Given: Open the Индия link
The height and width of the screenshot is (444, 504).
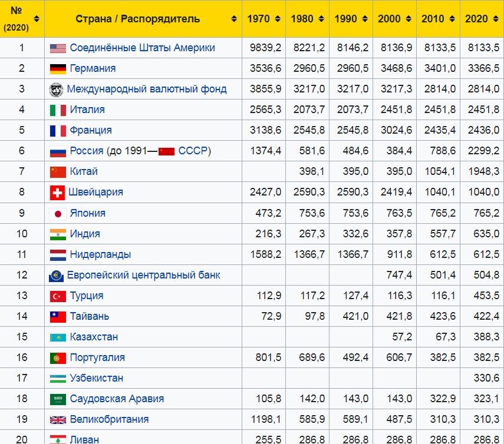Looking at the screenshot, I should (85, 233).
